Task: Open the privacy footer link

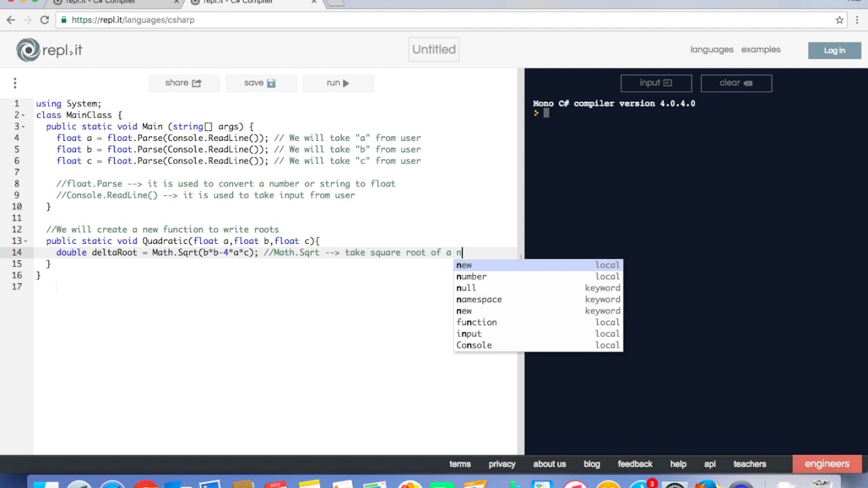Action: pos(502,464)
